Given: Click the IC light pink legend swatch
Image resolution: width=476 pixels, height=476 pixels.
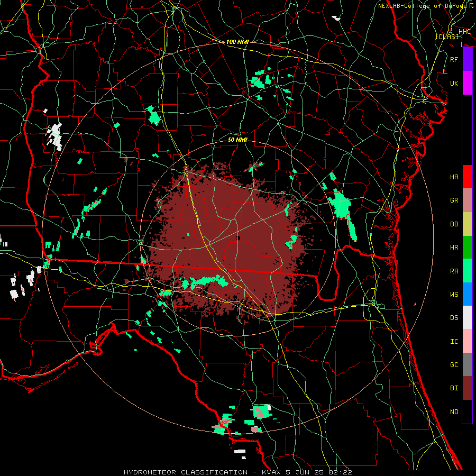Looking at the screenshot, I should point(467,341).
